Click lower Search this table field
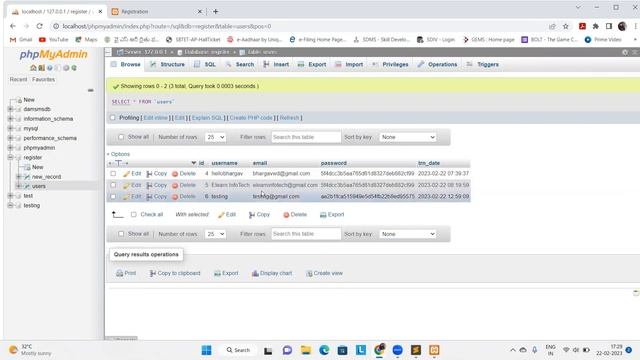 click(306, 234)
